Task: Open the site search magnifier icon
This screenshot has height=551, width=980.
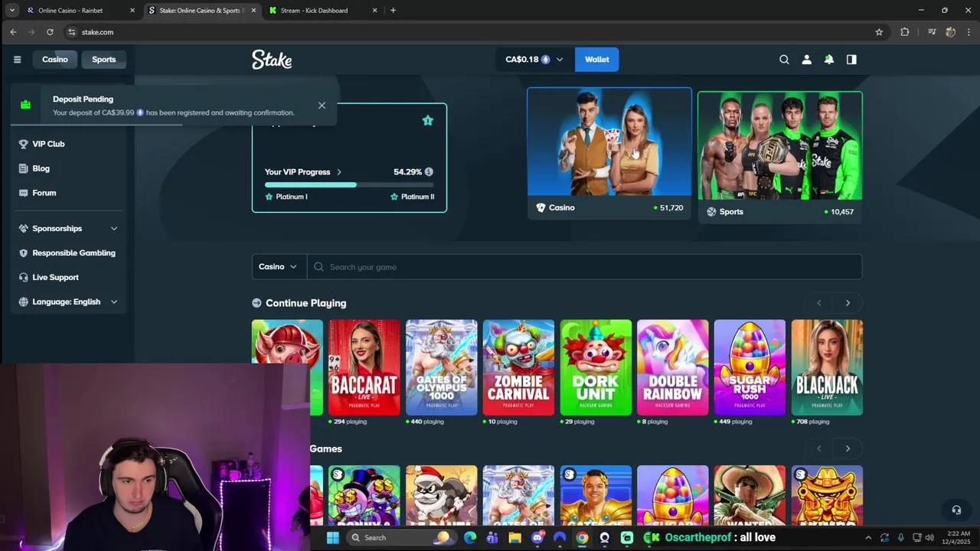Action: pos(784,59)
